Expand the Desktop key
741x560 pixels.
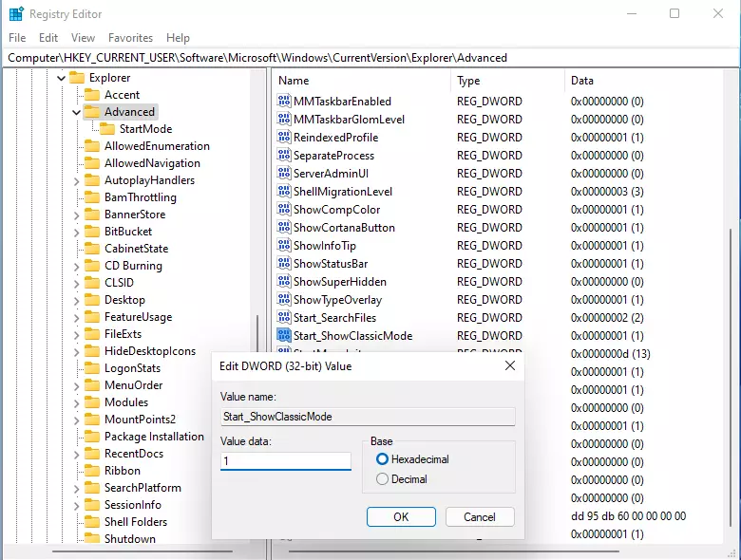click(77, 300)
